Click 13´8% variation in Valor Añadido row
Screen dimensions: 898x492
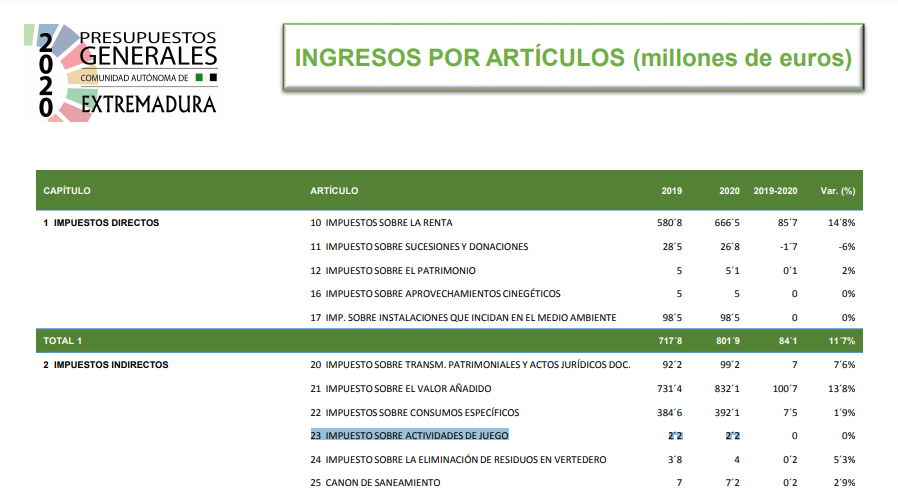tap(841, 389)
